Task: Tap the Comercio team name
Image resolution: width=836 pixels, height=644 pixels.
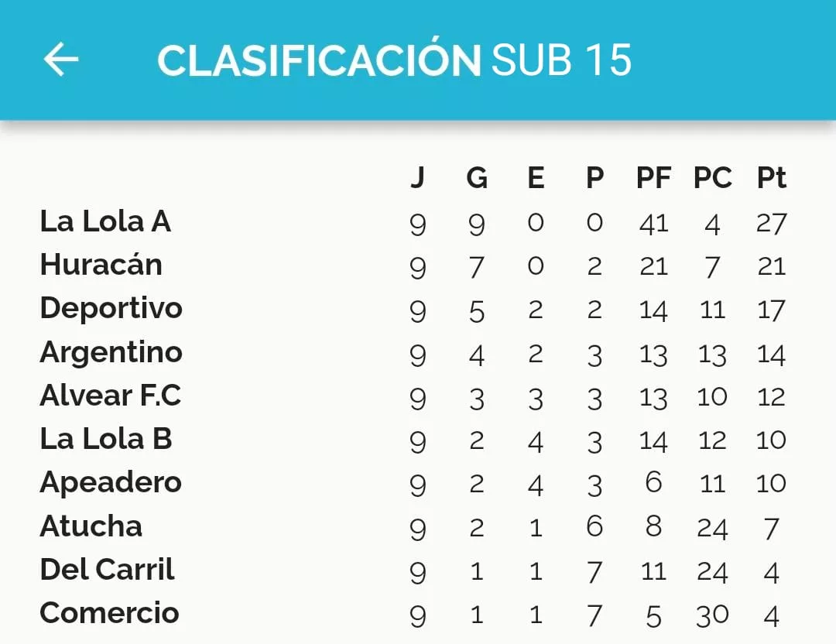Action: pyautogui.click(x=110, y=613)
